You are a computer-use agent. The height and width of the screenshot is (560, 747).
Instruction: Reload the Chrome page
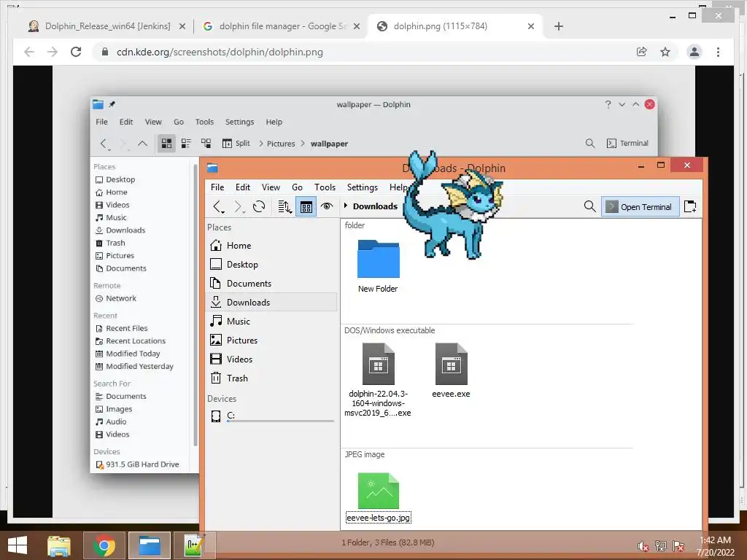(76, 52)
